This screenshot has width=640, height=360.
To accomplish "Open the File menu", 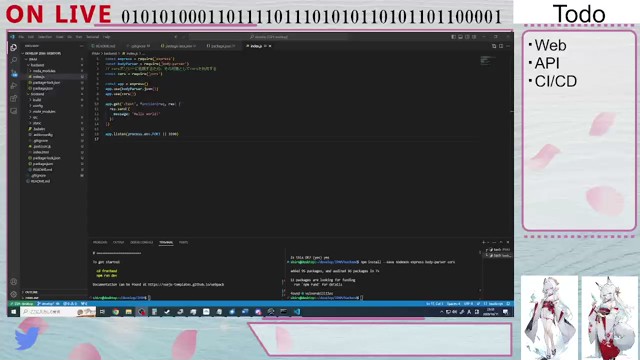I will click(x=21, y=37).
